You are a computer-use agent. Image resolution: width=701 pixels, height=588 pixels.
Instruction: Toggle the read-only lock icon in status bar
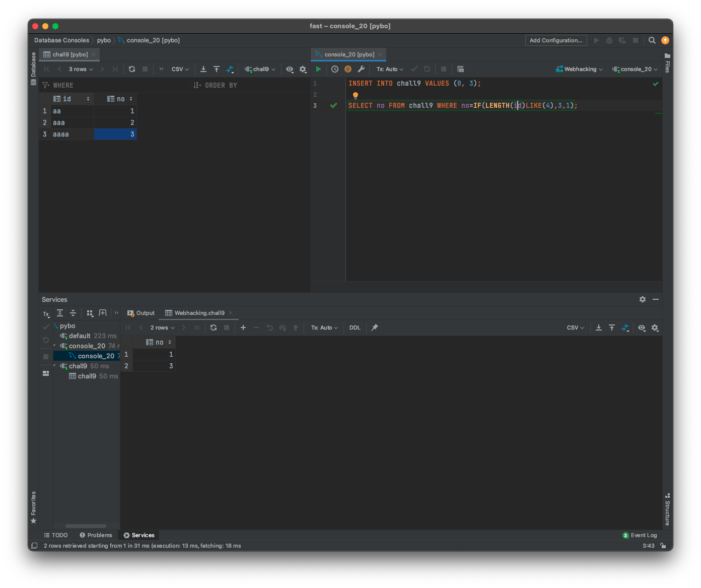663,546
